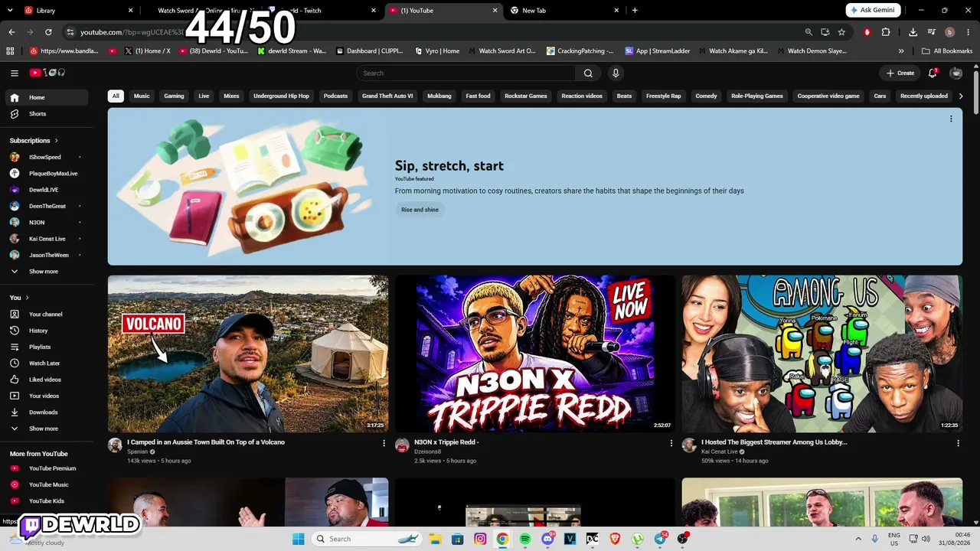Show hidden system tray icons
The image size is (980, 551).
pos(858,539)
